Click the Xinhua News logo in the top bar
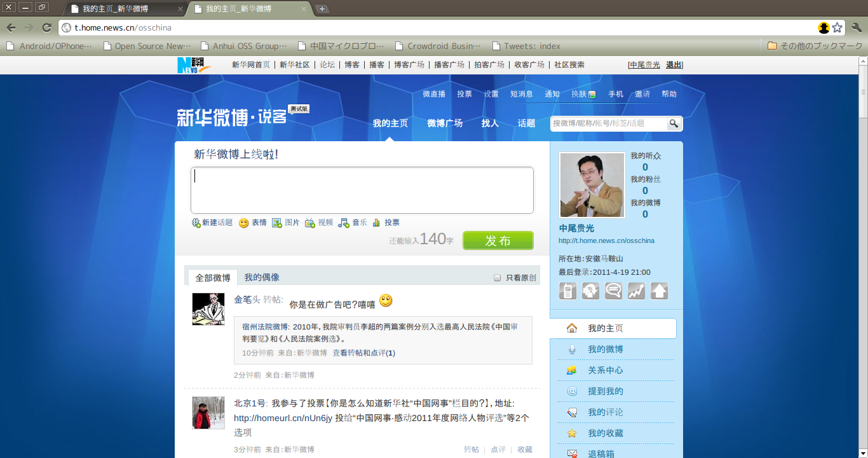 point(194,65)
